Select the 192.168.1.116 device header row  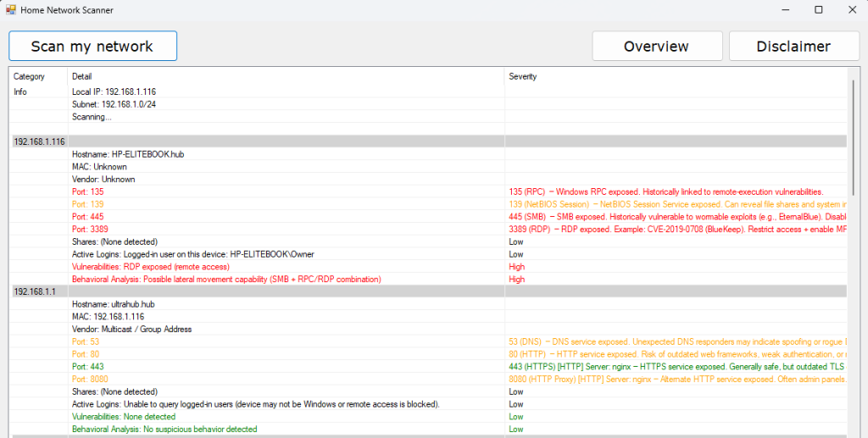coord(39,141)
